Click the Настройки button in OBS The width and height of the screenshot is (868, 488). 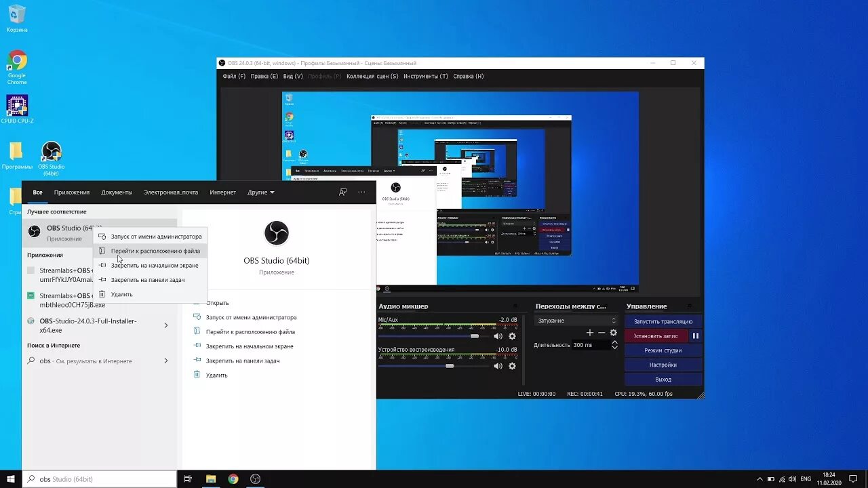click(x=663, y=365)
